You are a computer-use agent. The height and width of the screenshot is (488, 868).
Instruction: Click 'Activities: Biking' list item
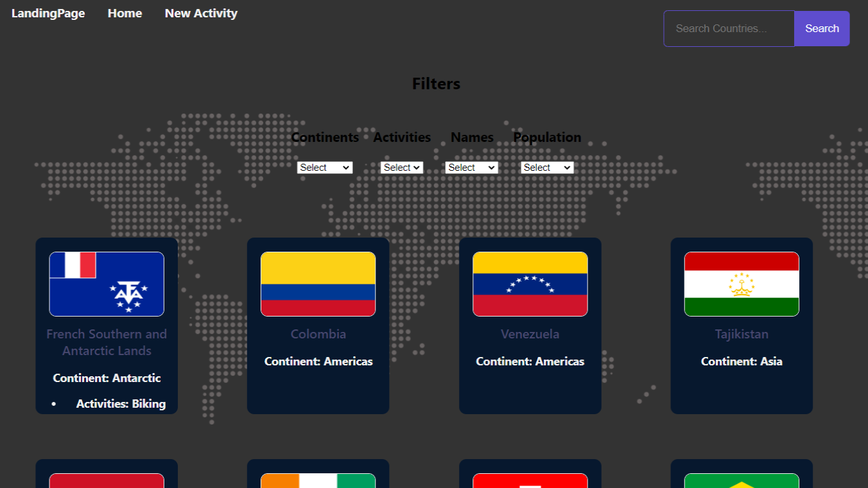[x=121, y=404]
